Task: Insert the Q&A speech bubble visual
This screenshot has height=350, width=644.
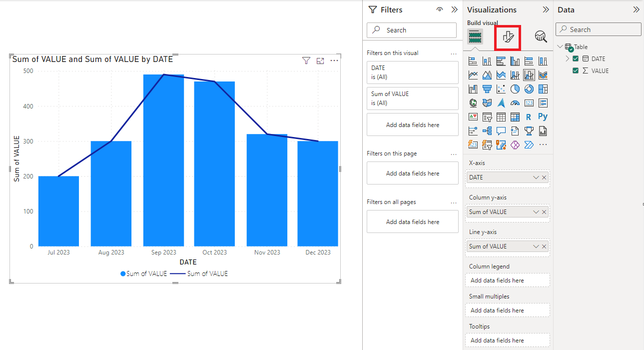Action: click(501, 131)
